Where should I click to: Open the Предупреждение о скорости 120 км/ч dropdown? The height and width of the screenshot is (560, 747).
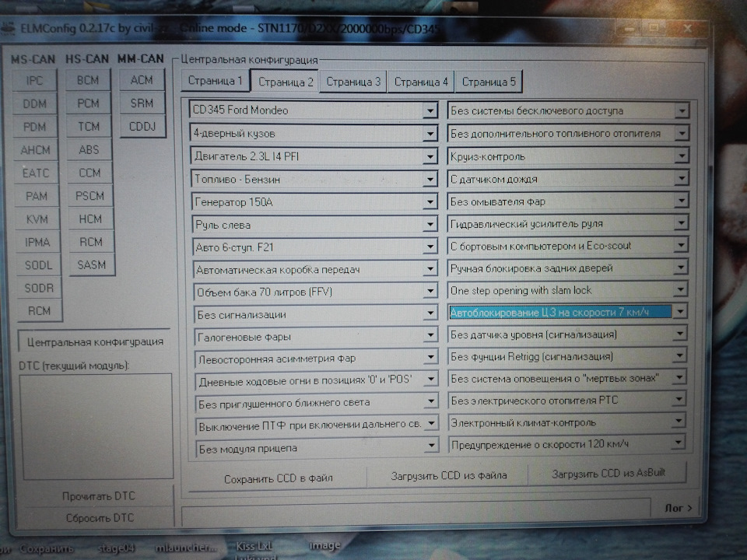pyautogui.click(x=678, y=443)
